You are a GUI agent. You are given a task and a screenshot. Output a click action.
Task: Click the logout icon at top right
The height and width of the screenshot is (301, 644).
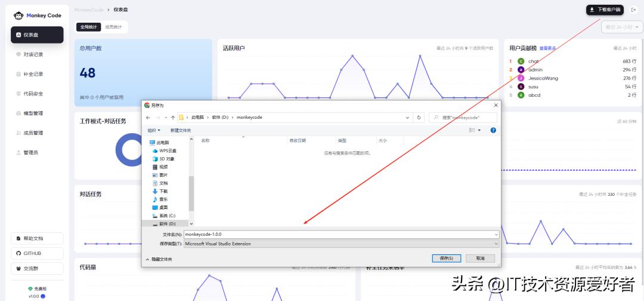633,10
